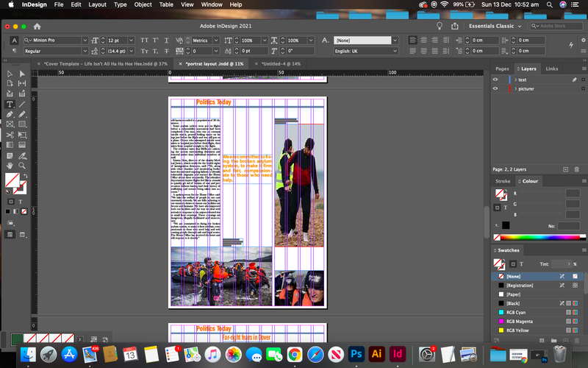Screen dimensions: 588x368
Task: Select the Free Transform tool
Action: click(x=22, y=135)
